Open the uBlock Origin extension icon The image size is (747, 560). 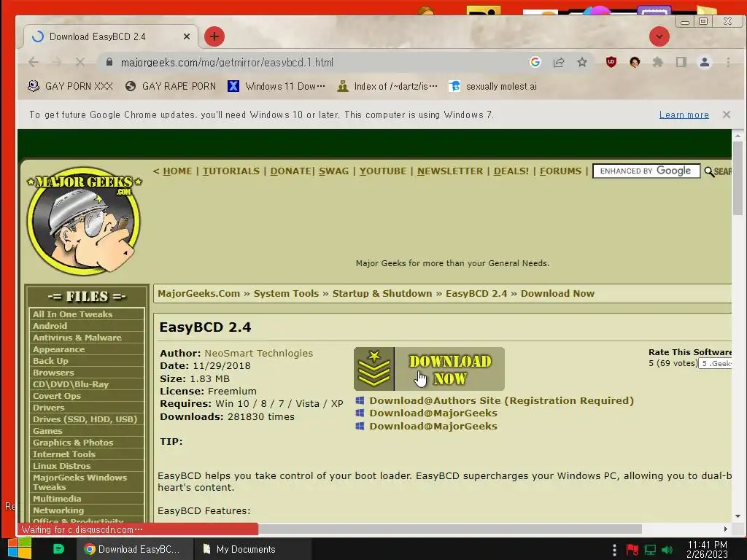click(611, 63)
